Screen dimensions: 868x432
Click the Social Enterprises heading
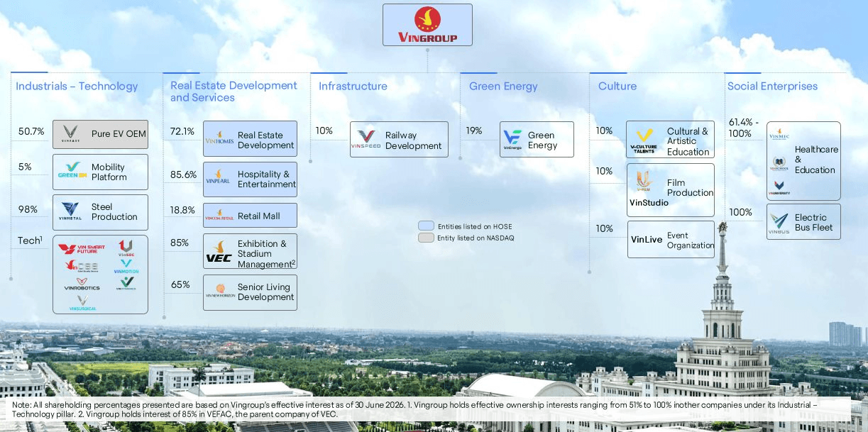(x=772, y=86)
